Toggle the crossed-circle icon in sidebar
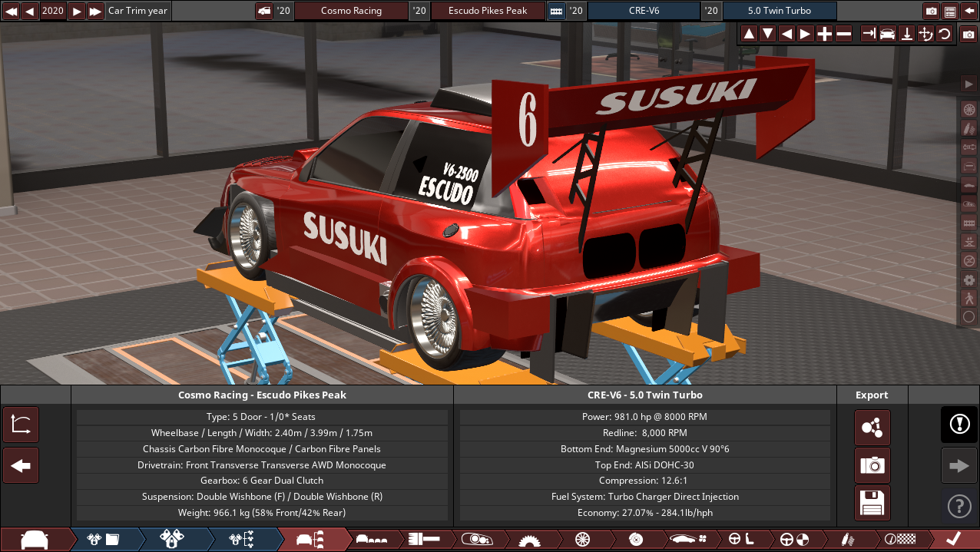980x552 pixels. [969, 260]
